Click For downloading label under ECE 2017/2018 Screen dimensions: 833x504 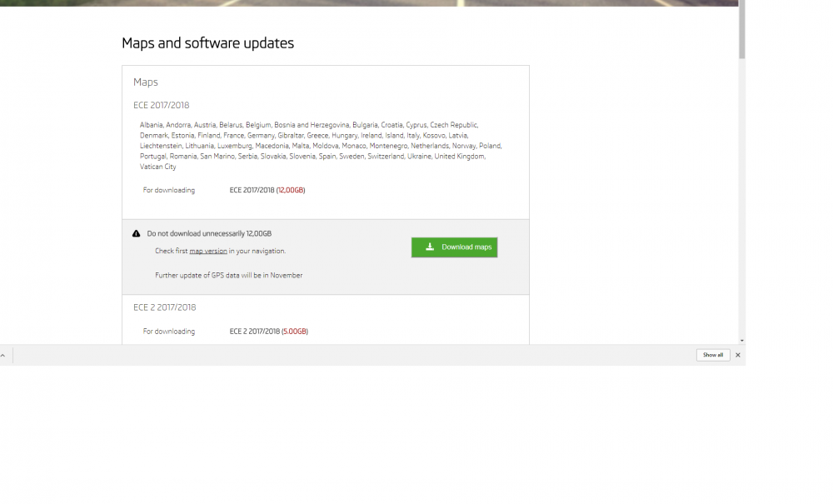point(169,190)
